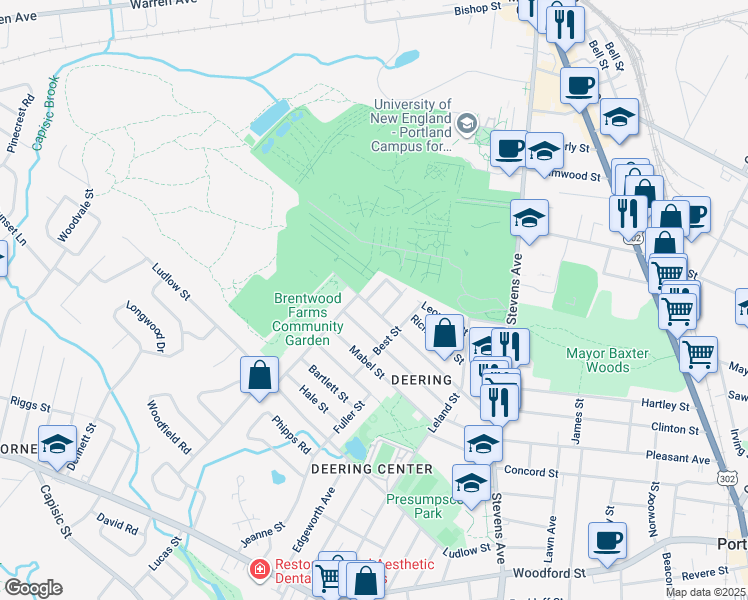Image resolution: width=748 pixels, height=600 pixels.
Task: Open the shopping bag marker near Richardson St
Action: (444, 334)
